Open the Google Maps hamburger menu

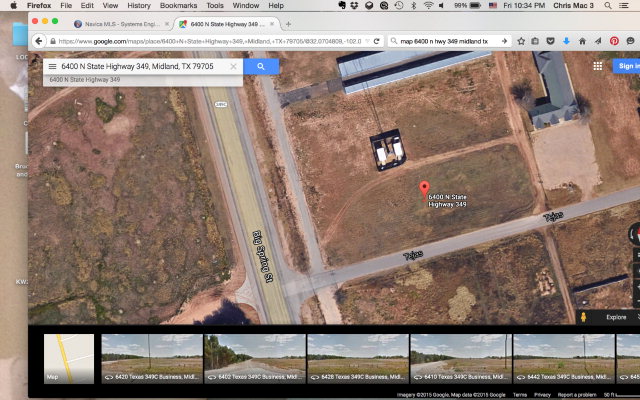point(52,67)
